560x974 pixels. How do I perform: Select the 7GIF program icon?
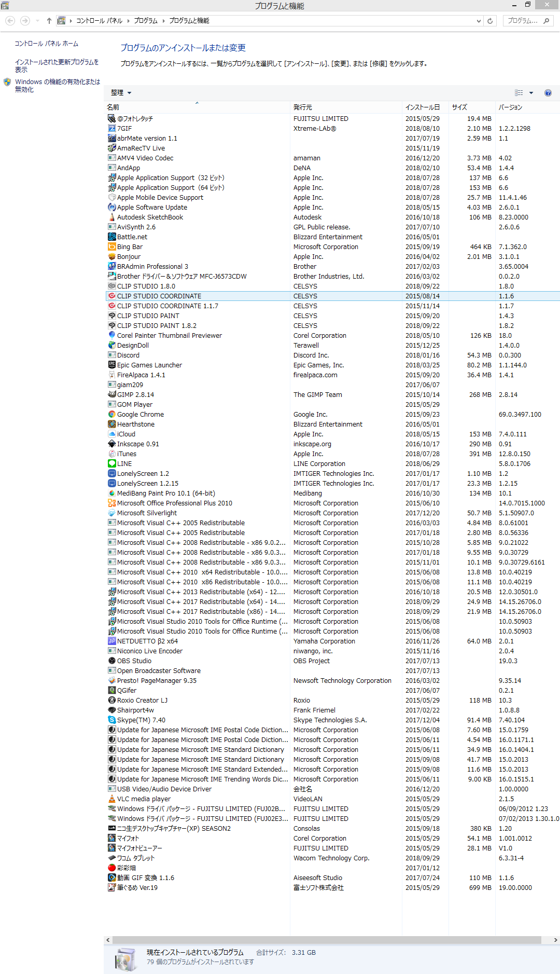click(x=111, y=128)
